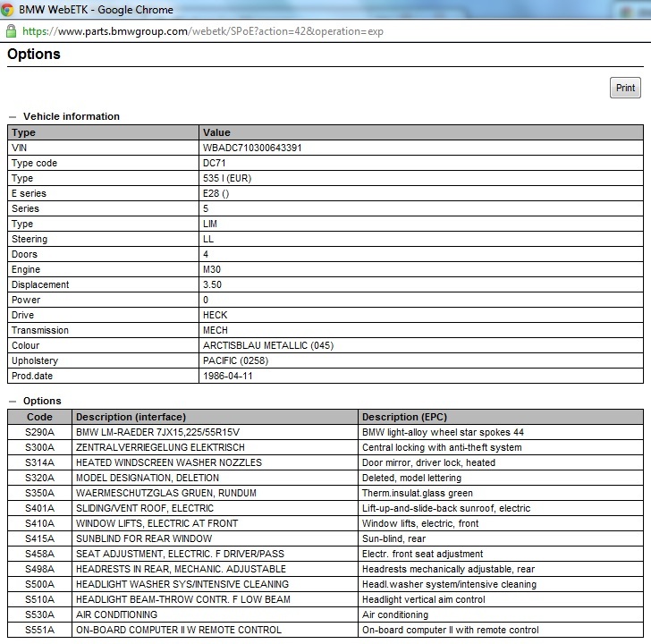Viewport: 651px width, 644px height.
Task: Click Door mirror, driver lock, heated
Action: 428,462
